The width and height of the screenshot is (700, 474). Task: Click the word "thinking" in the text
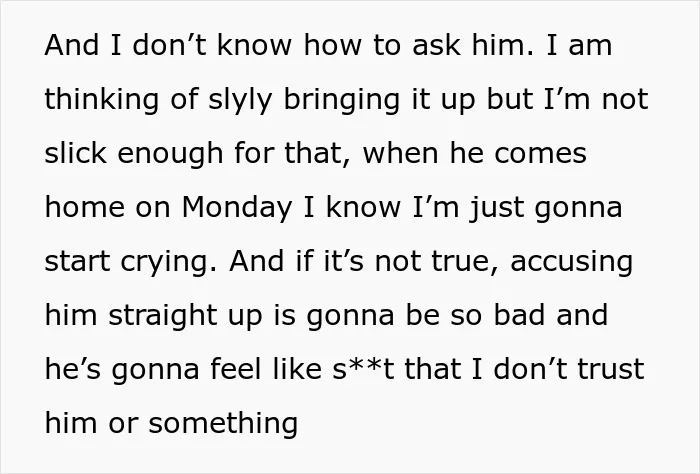point(102,99)
